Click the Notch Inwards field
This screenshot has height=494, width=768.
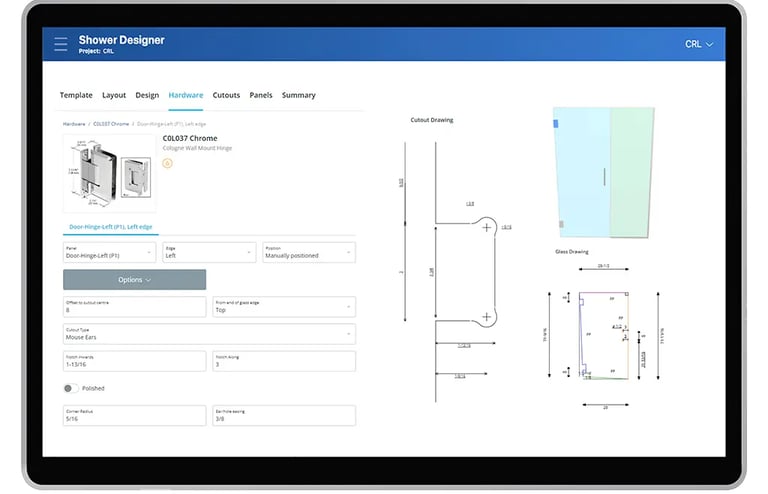click(x=135, y=361)
